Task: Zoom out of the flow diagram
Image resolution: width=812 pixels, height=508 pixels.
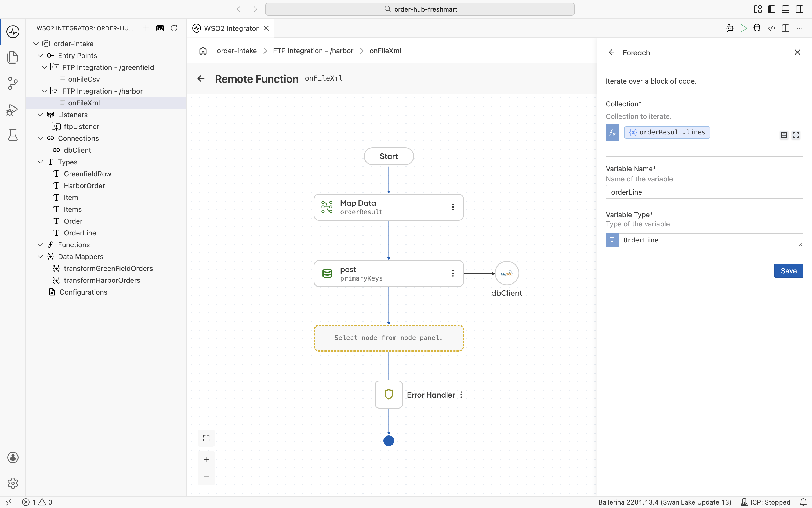Action: [206, 477]
